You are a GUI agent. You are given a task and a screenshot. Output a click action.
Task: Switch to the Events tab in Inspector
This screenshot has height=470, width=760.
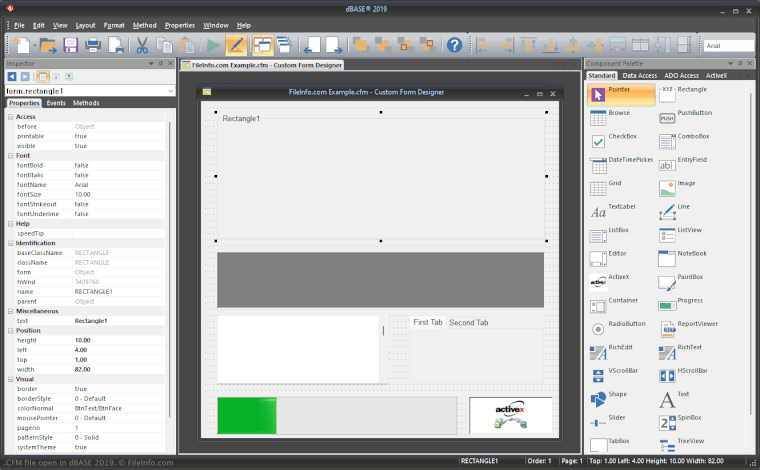[x=56, y=103]
